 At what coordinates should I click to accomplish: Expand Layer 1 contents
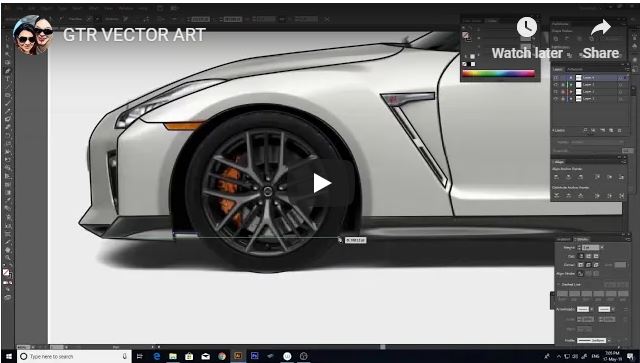click(x=571, y=98)
